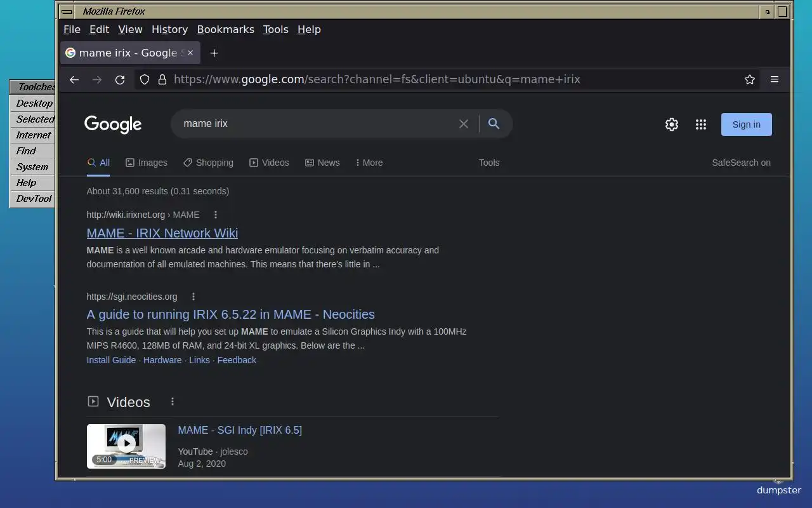The height and width of the screenshot is (508, 812).
Task: Select the All results tab
Action: click(98, 163)
